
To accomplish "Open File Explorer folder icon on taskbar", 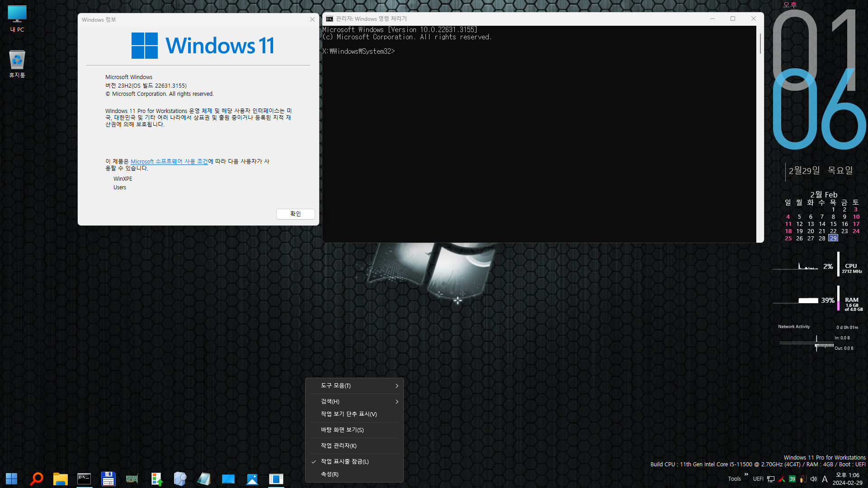I will pyautogui.click(x=60, y=479).
